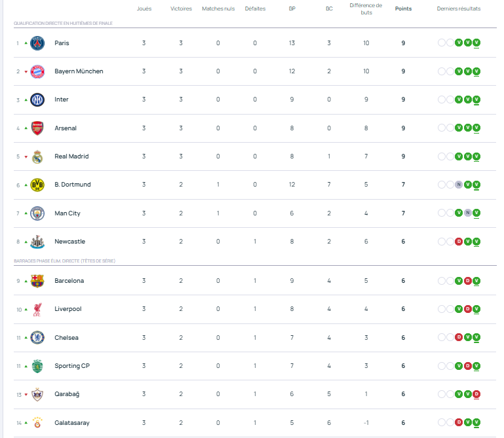Click B. Dortmund's grey draw result badge
Viewport: 504px width, 438px height.
click(459, 185)
